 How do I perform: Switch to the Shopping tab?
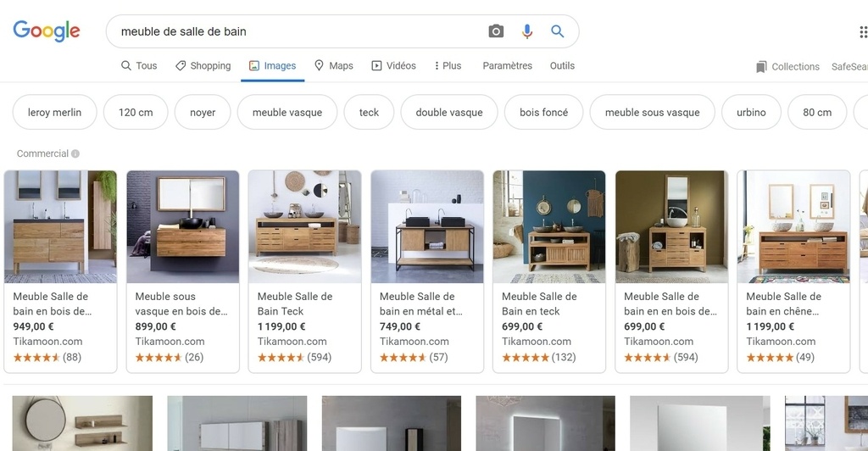point(203,66)
